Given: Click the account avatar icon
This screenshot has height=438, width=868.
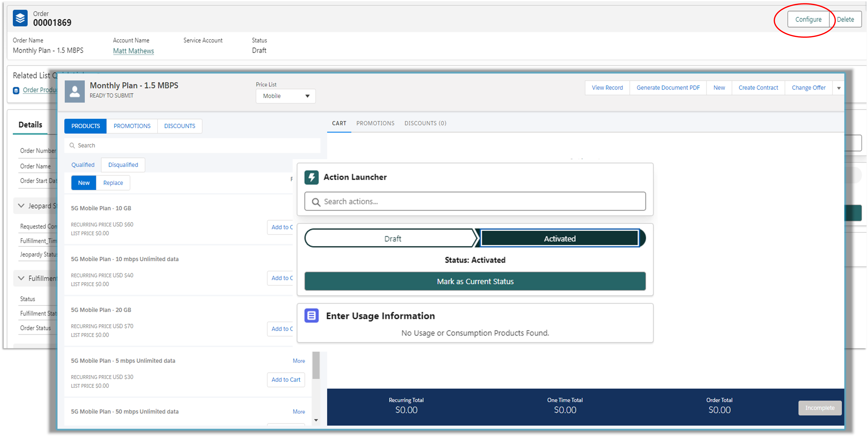Looking at the screenshot, I should click(x=74, y=91).
